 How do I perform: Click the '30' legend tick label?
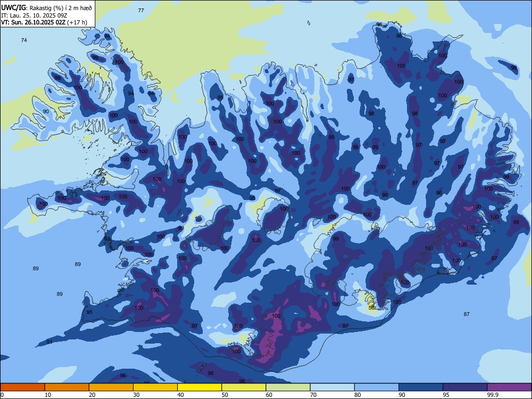(136, 395)
